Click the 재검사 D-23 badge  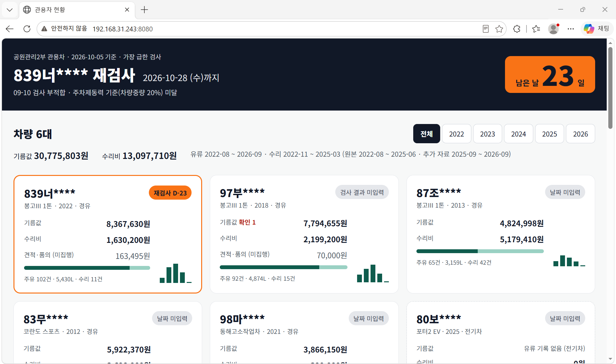pos(170,193)
